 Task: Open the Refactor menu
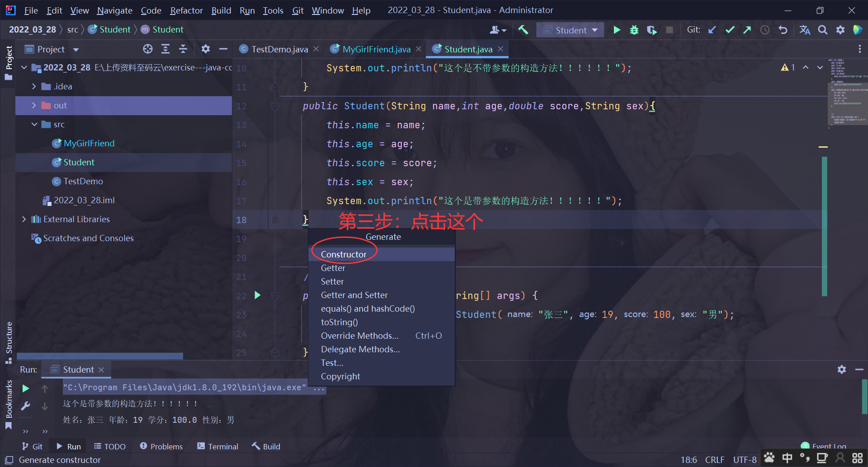[x=186, y=10]
